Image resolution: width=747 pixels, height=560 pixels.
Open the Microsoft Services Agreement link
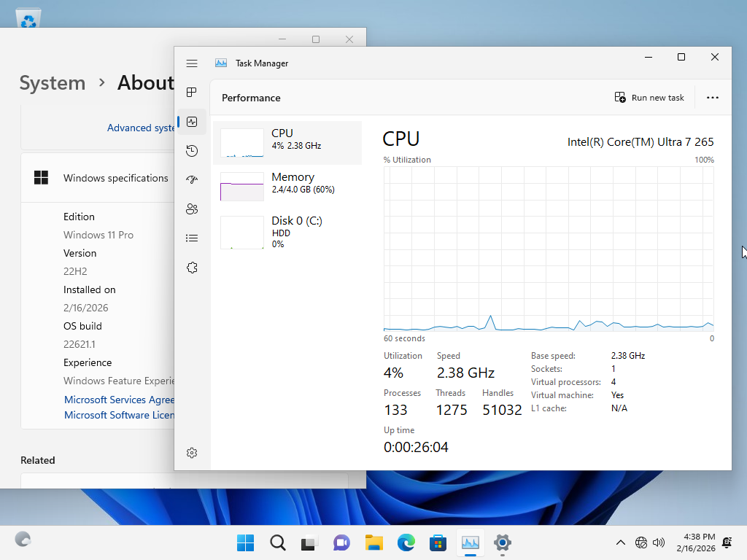(119, 400)
